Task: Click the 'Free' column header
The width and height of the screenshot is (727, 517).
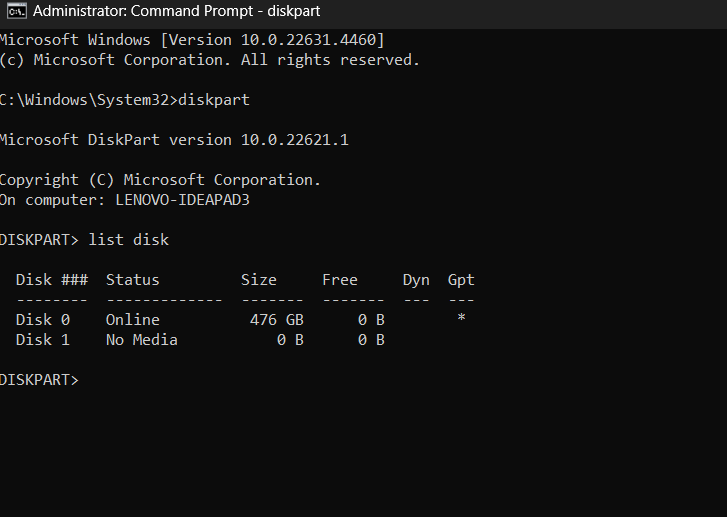Action: [340, 280]
